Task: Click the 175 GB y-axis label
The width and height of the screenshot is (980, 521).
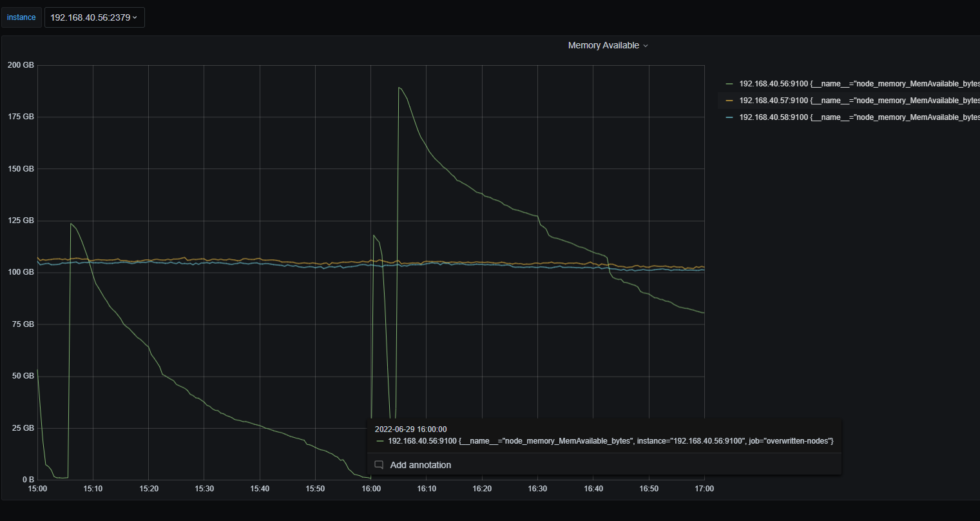Action: click(x=21, y=117)
